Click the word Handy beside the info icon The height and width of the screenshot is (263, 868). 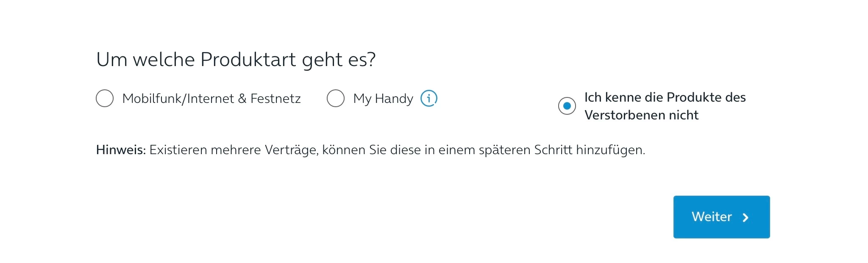(394, 99)
